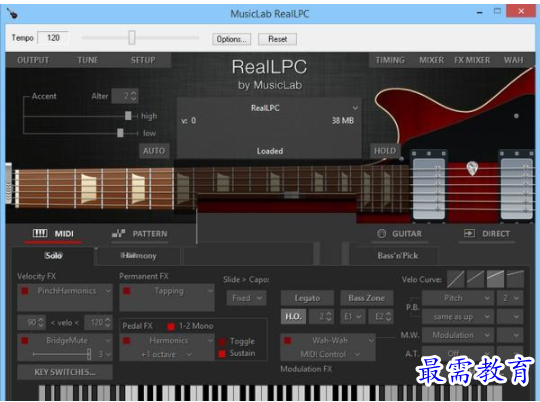Click the guitar app icon in title bar
The width and height of the screenshot is (540, 402).
click(12, 13)
